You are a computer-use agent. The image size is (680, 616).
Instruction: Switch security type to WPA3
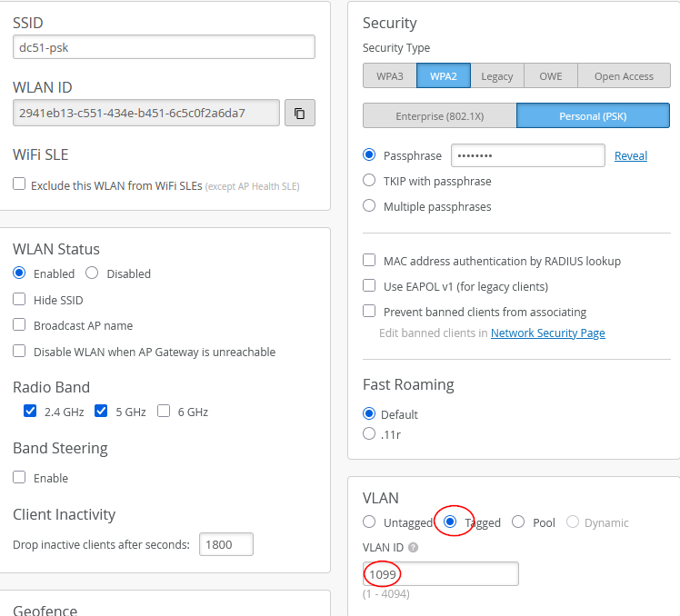389,76
